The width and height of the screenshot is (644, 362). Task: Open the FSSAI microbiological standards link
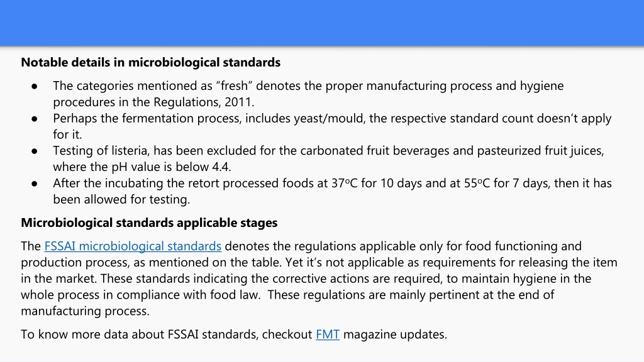133,246
